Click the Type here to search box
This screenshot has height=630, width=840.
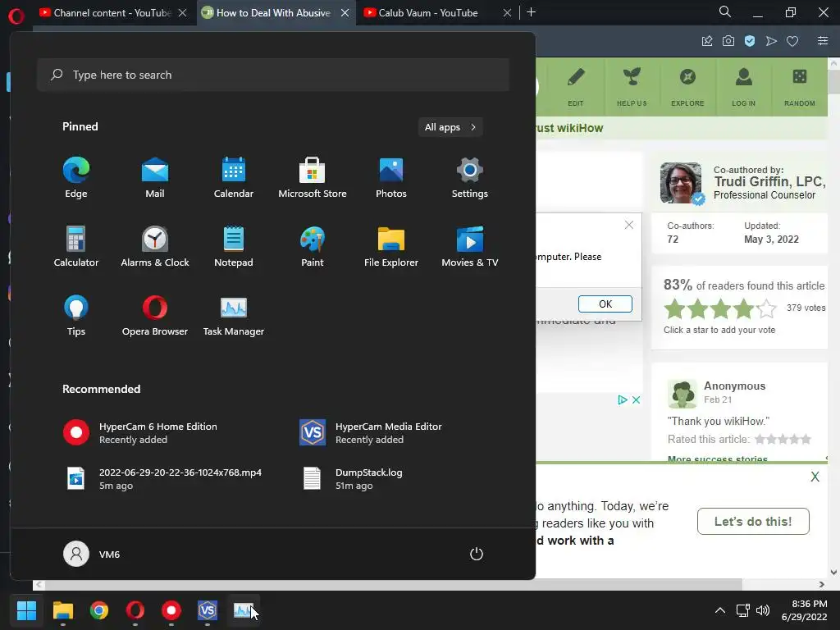tap(273, 75)
